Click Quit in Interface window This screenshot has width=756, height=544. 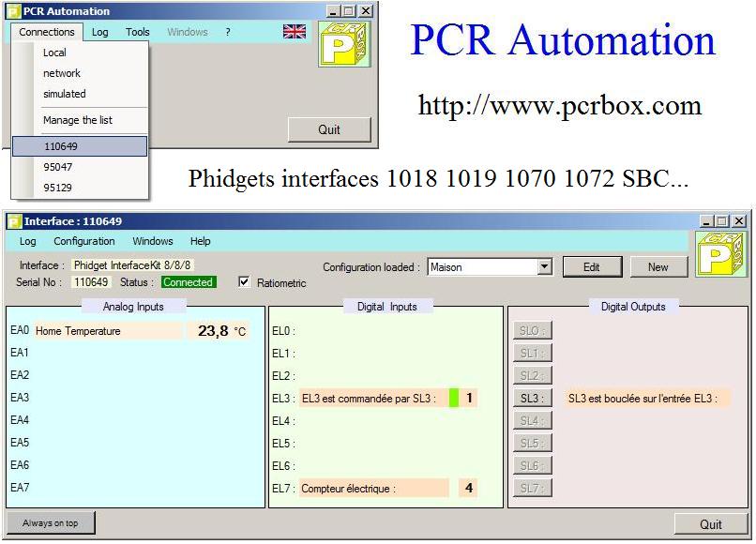pyautogui.click(x=711, y=524)
